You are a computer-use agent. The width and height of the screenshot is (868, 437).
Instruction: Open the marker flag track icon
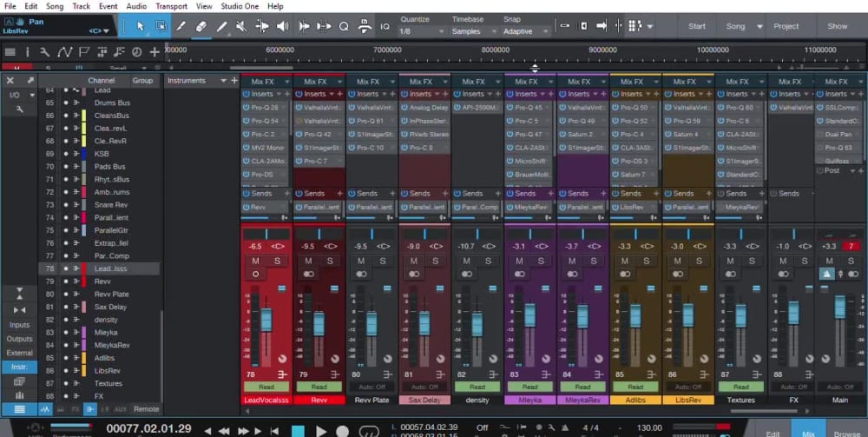(x=83, y=52)
